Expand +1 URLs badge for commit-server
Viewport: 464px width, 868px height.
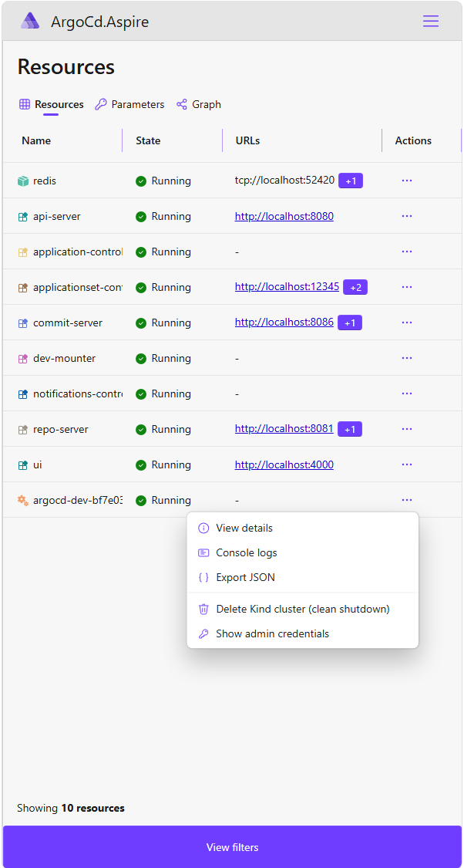pos(349,323)
